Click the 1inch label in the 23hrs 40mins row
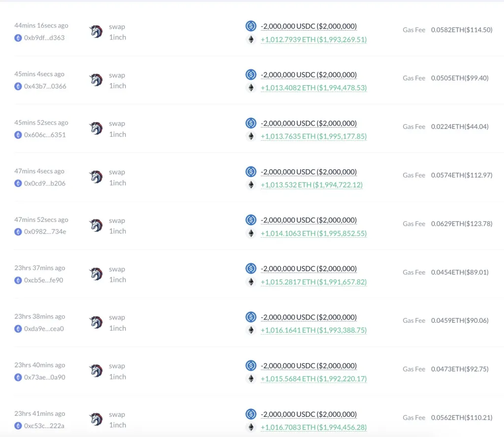504x437 pixels. tap(118, 377)
